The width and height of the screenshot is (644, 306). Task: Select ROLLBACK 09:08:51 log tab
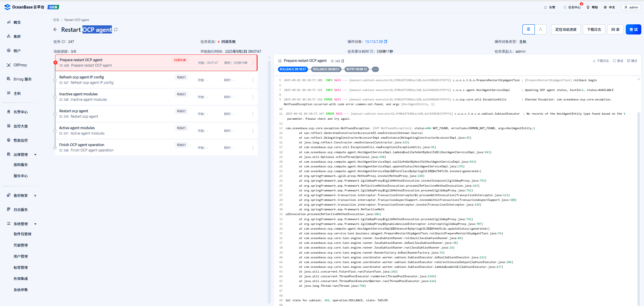(x=326, y=69)
